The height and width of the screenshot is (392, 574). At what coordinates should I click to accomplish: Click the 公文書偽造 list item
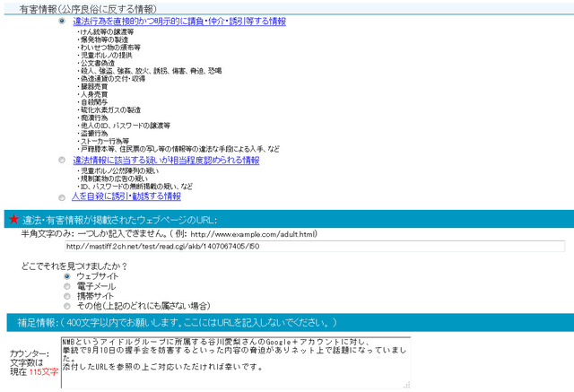pos(97,63)
